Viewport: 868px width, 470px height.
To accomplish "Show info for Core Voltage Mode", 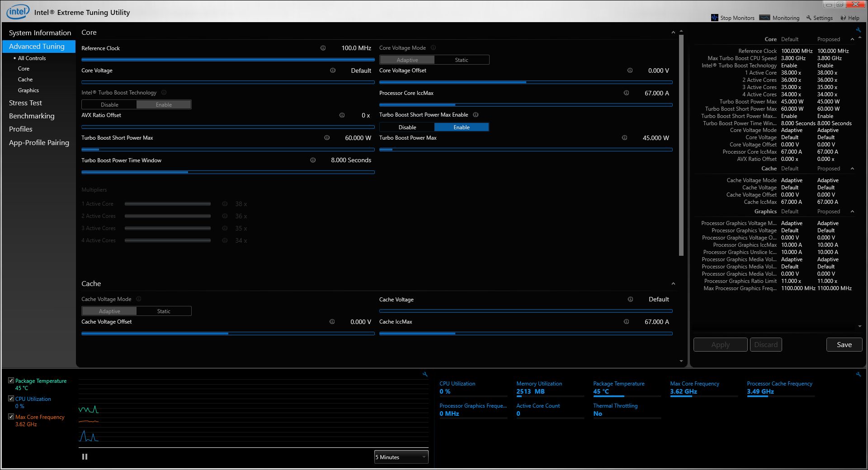I will tap(433, 48).
